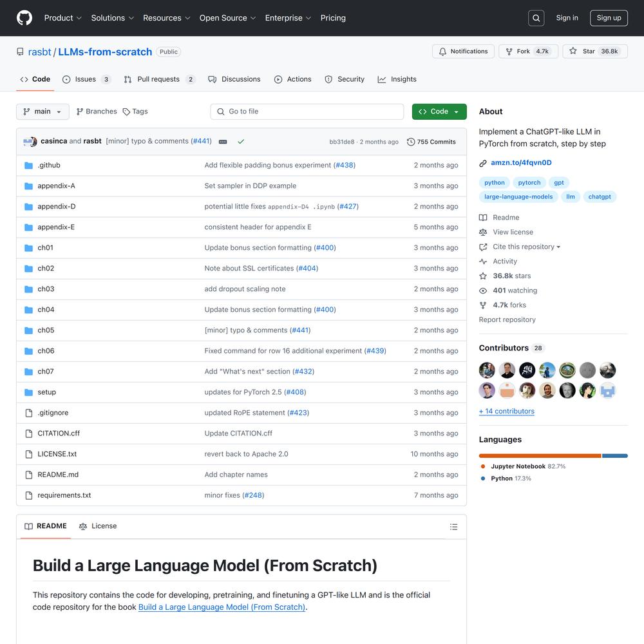Viewport: 644px width, 644px height.
Task: Expand the Resources menu
Action: point(166,18)
